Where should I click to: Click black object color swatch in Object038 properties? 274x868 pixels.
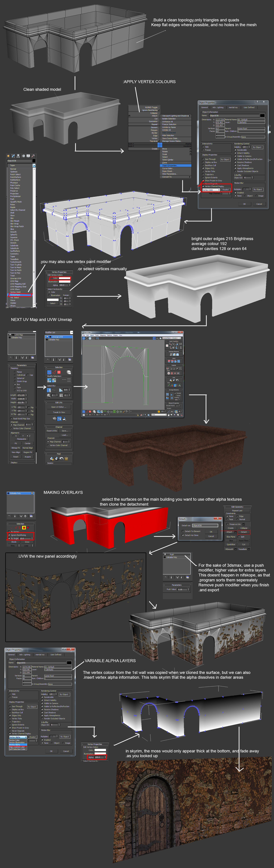pyautogui.click(x=262, y=116)
